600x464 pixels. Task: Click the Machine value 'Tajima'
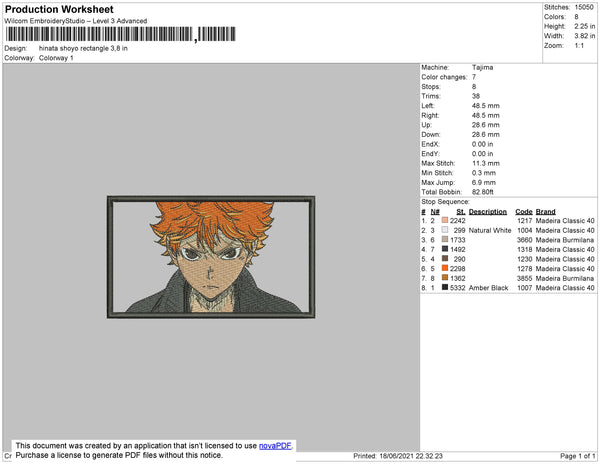[482, 67]
